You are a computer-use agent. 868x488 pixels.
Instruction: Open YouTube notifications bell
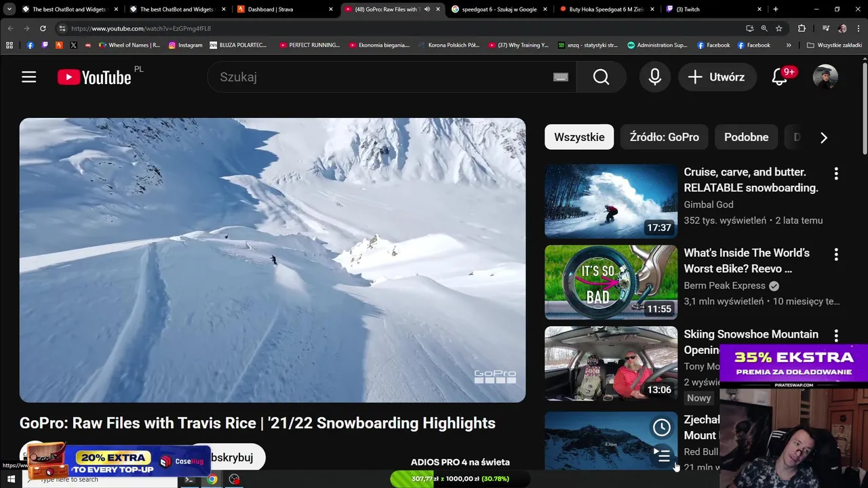tap(780, 77)
